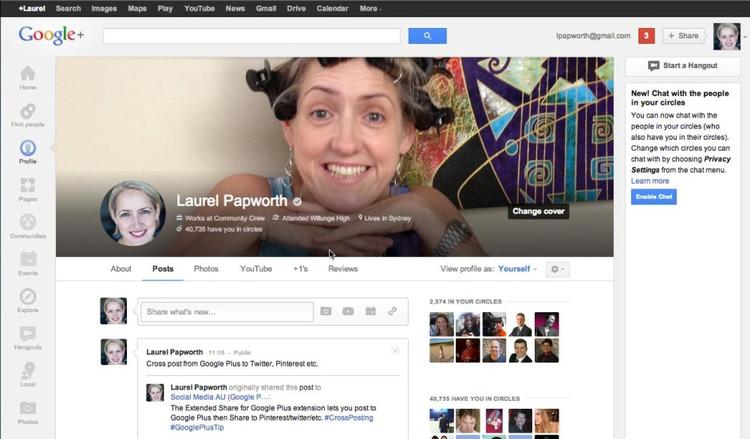Click the Enable Chat button
Screen dimensions: 750x439
(x=653, y=197)
